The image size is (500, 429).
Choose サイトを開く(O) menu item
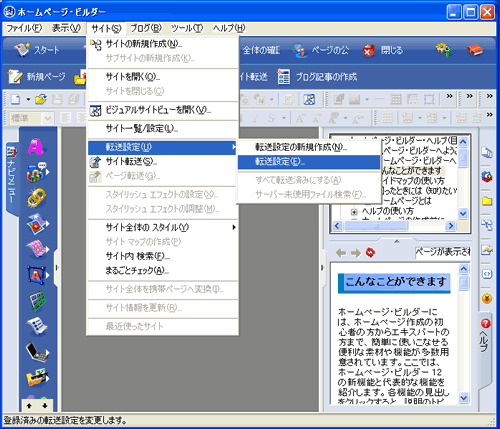[163, 77]
